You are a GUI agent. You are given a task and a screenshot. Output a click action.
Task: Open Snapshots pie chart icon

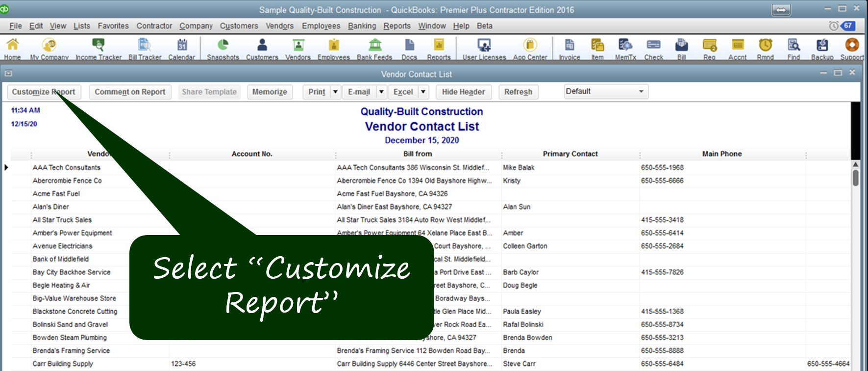(x=223, y=48)
